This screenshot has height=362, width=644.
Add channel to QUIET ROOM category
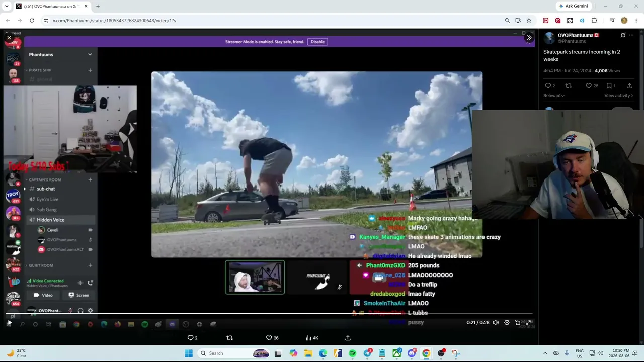90,265
